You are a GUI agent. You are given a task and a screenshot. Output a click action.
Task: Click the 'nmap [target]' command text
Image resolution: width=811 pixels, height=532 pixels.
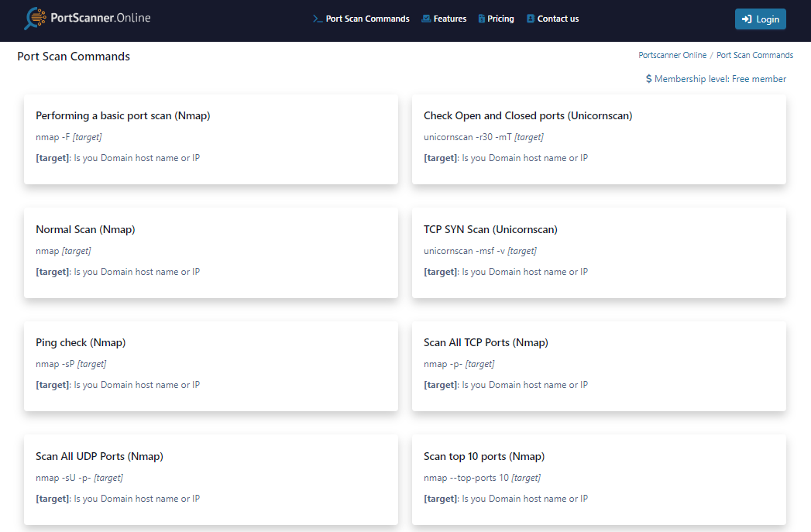pos(63,251)
